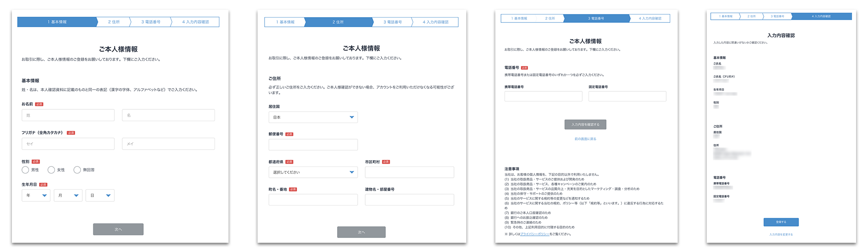The image size is (868, 252).
Task: Click ご住所 heading on address form
Action: point(275,79)
